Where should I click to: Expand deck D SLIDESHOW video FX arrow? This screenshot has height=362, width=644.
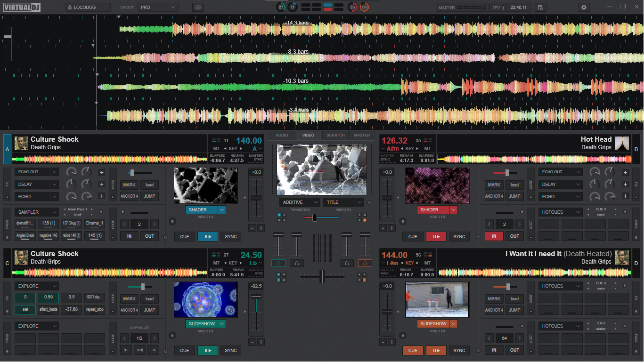click(454, 324)
